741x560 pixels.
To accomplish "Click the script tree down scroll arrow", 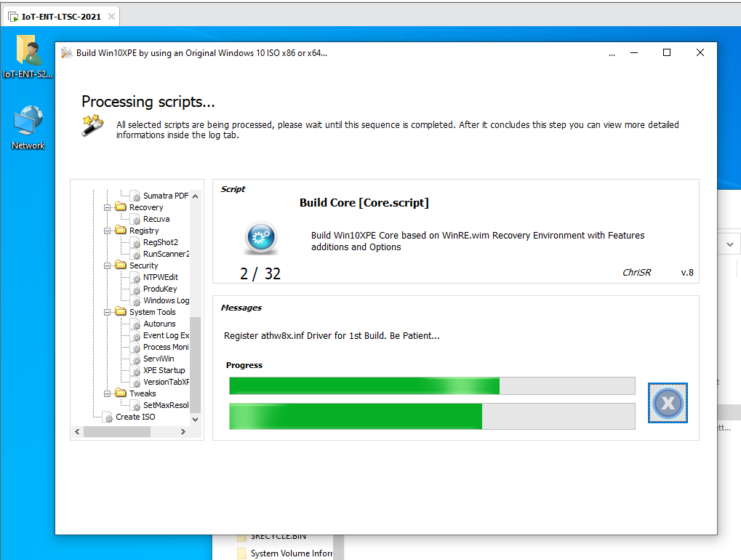I will coord(195,419).
